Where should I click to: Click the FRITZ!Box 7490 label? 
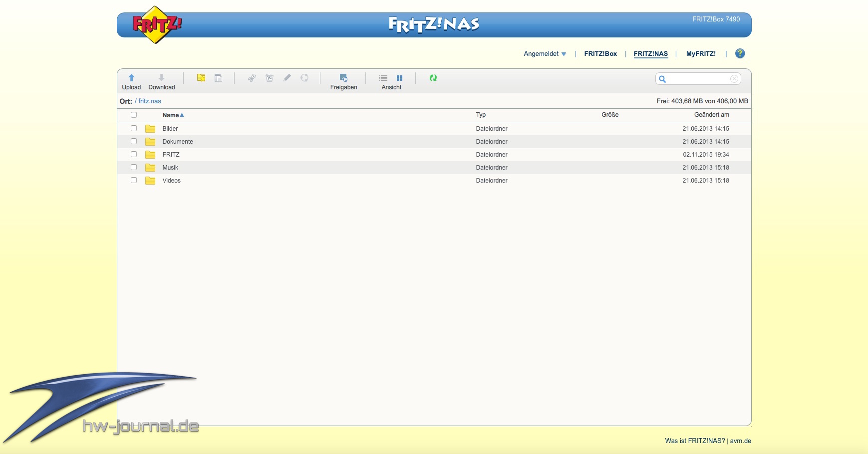716,19
